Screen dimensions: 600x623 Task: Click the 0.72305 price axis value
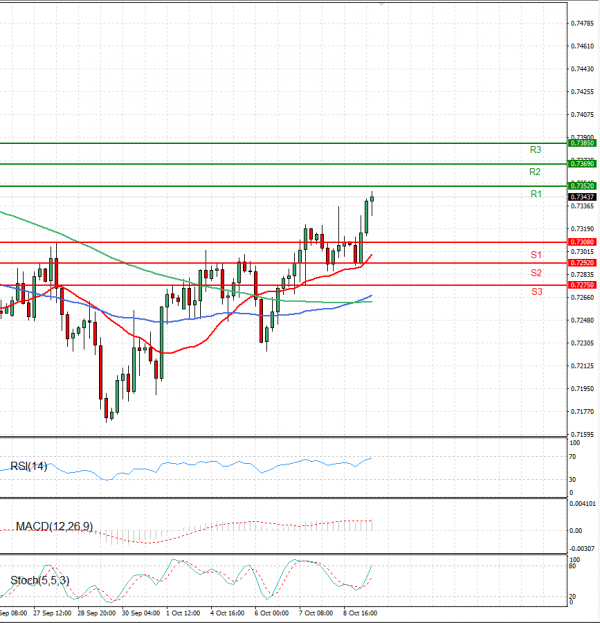click(x=582, y=343)
